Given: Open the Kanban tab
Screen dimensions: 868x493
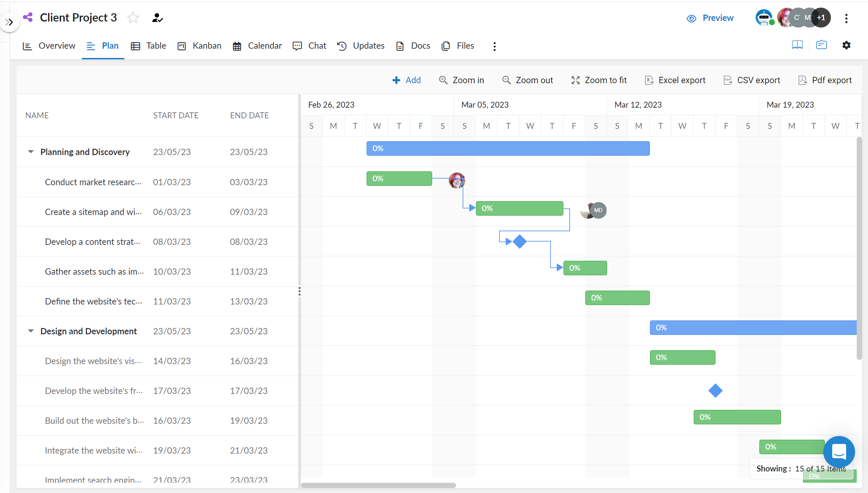Looking at the screenshot, I should click(x=200, y=46).
